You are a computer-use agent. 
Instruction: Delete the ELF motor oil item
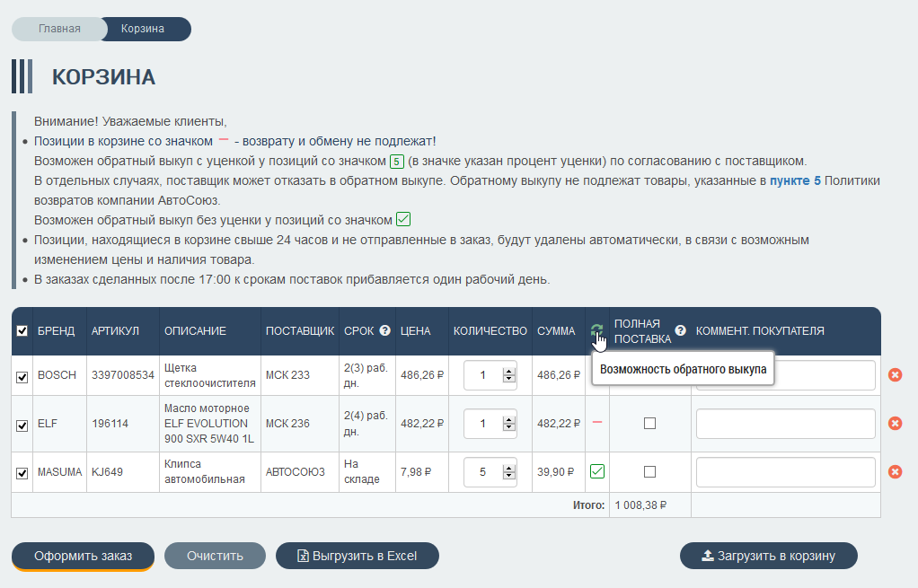tap(895, 424)
